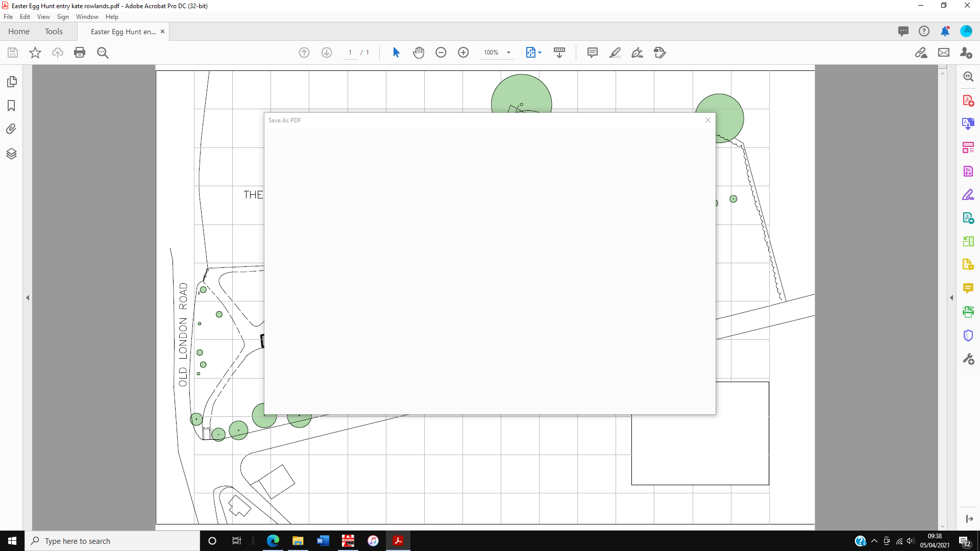Open the Edit menu
This screenshot has height=551, width=980.
pos(24,17)
